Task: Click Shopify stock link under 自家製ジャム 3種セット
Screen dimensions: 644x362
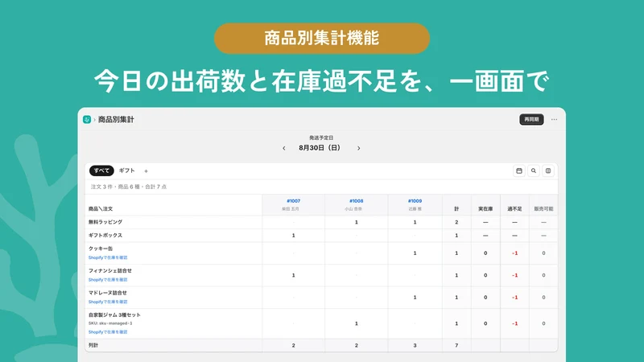Action: click(108, 332)
